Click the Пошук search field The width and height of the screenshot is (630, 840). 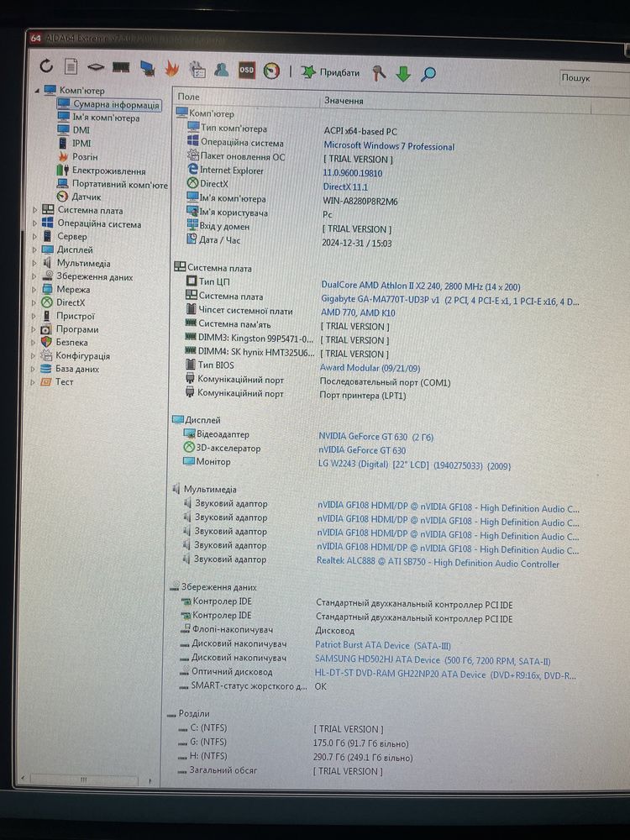[x=594, y=77]
